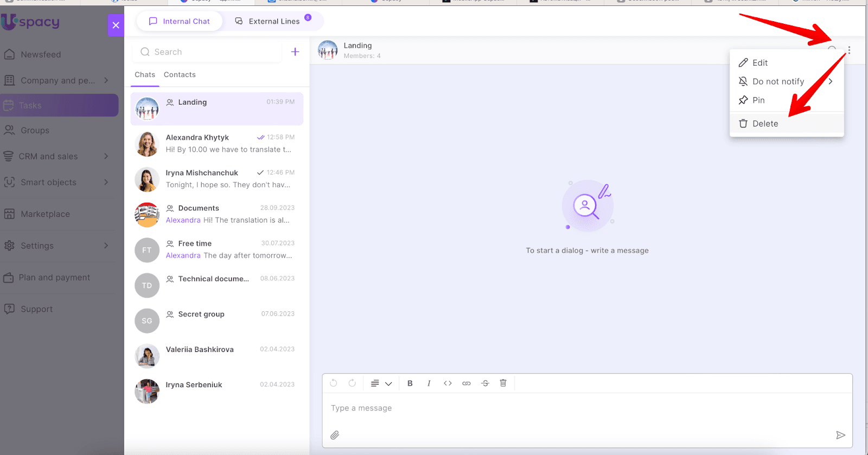Viewport: 868px width, 455px height.
Task: Click the insert link icon
Action: coord(466,383)
